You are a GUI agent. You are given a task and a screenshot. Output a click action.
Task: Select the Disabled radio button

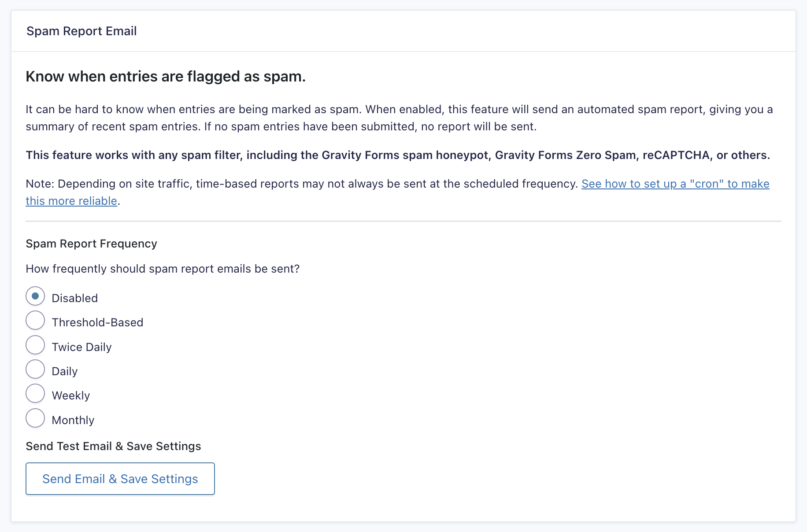[x=35, y=296]
